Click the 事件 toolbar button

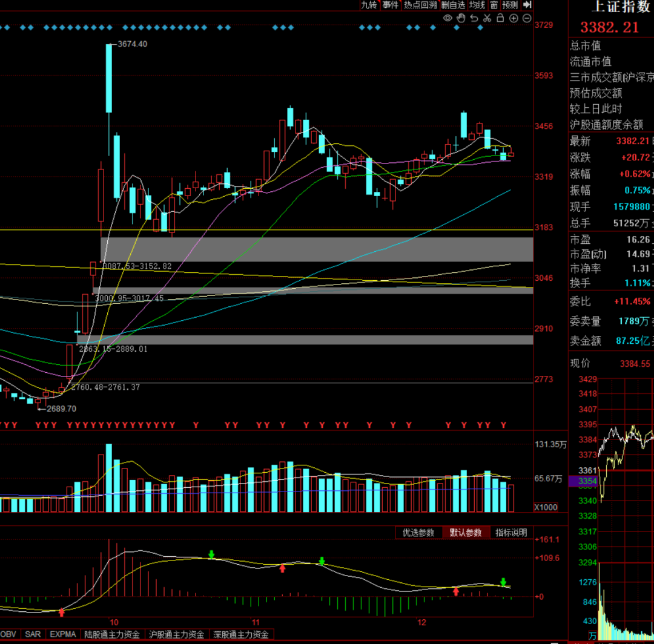pyautogui.click(x=391, y=5)
